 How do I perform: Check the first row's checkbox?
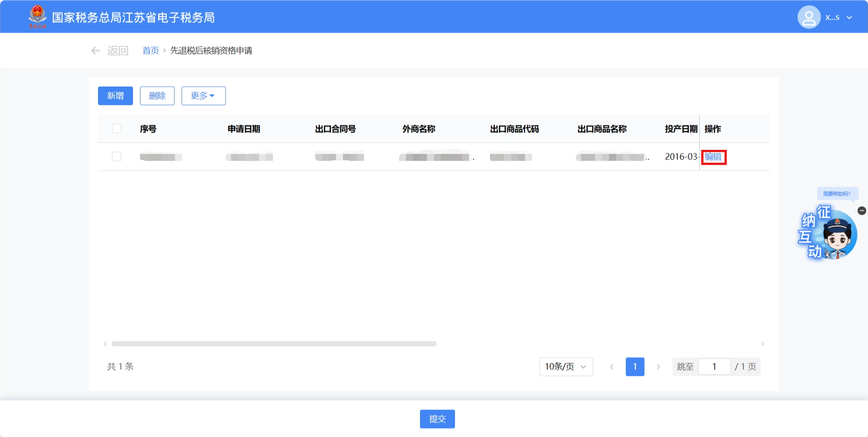pyautogui.click(x=117, y=157)
